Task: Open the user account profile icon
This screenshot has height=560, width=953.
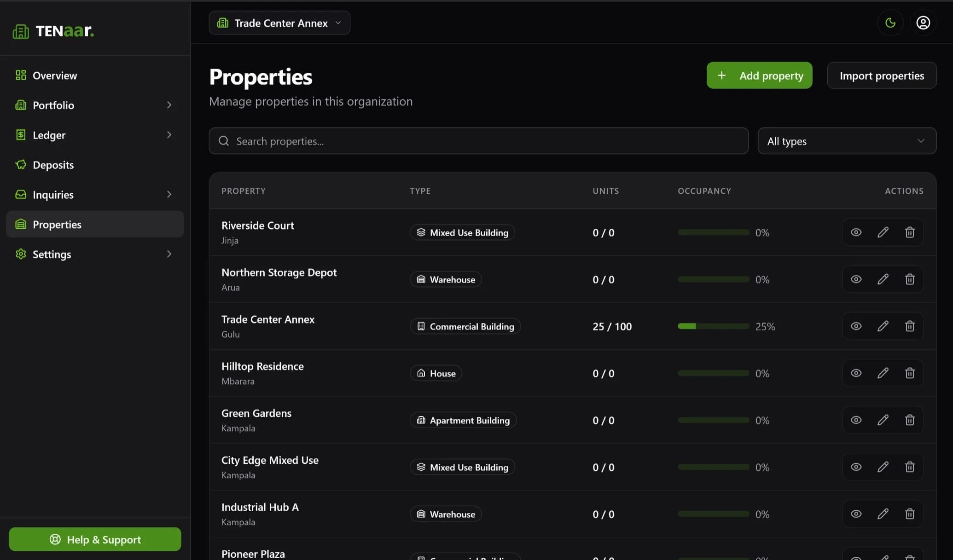Action: 923,22
